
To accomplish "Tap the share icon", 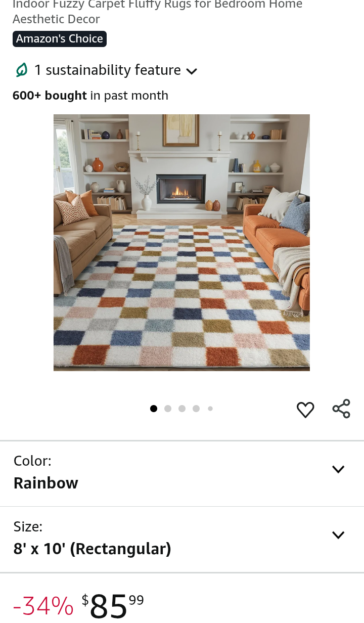I will (x=341, y=409).
